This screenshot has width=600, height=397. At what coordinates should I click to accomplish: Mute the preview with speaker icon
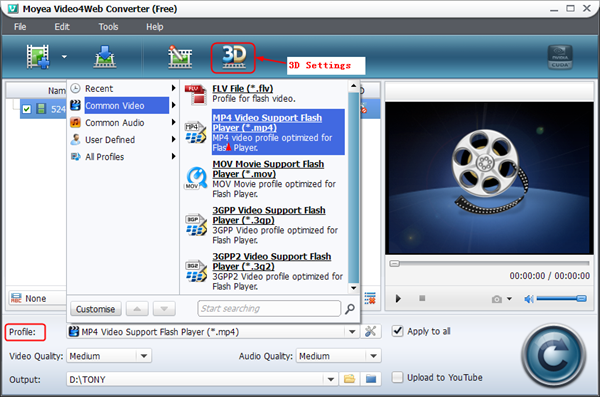529,299
